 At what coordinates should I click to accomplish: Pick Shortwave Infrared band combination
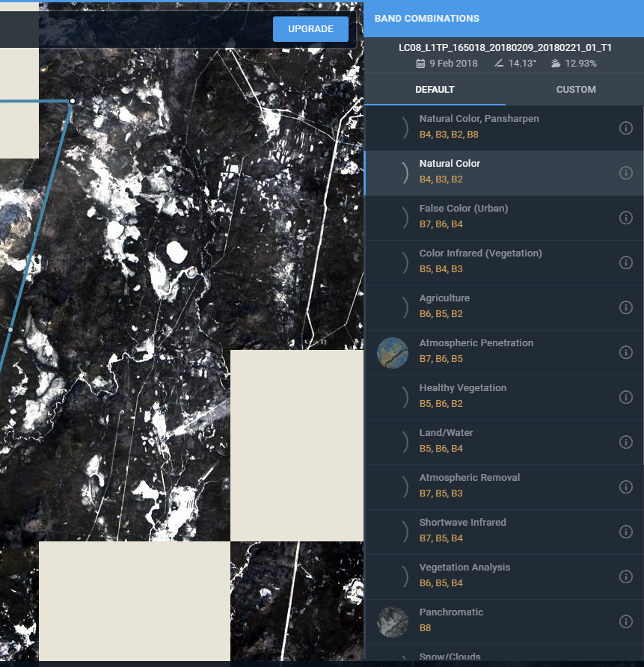pyautogui.click(x=504, y=532)
